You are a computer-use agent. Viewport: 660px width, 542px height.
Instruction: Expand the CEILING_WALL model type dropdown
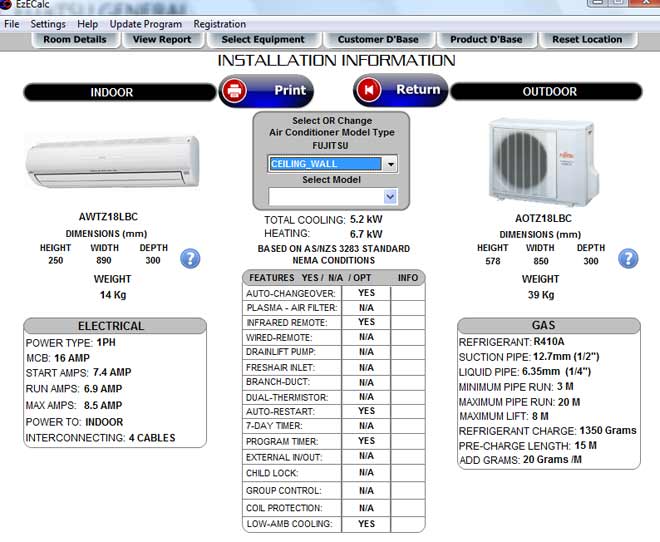(390, 164)
